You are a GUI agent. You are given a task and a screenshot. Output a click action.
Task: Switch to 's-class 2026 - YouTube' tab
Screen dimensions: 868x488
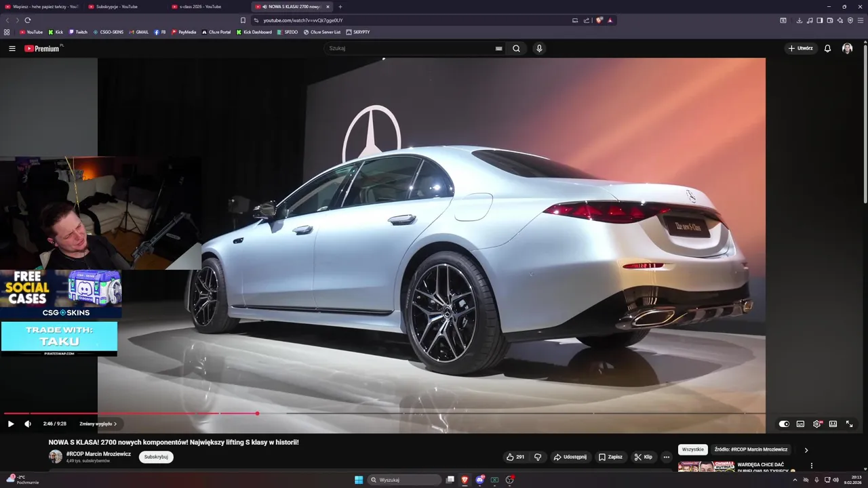tap(208, 7)
